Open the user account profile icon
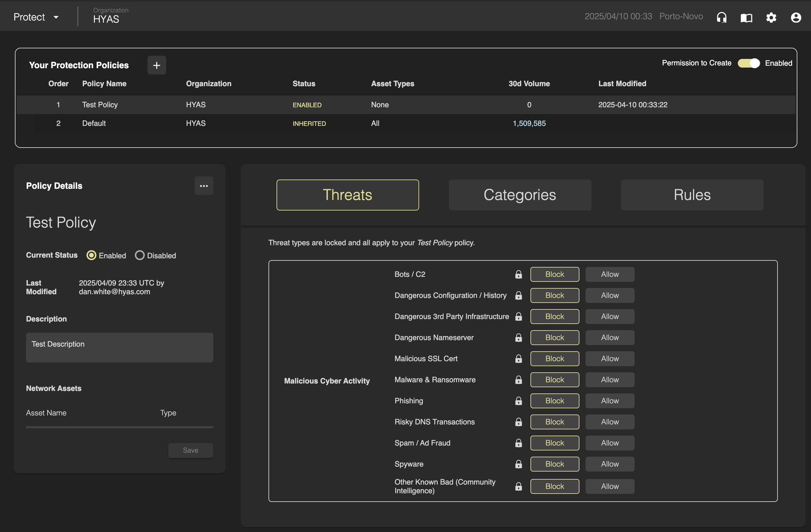 796,17
